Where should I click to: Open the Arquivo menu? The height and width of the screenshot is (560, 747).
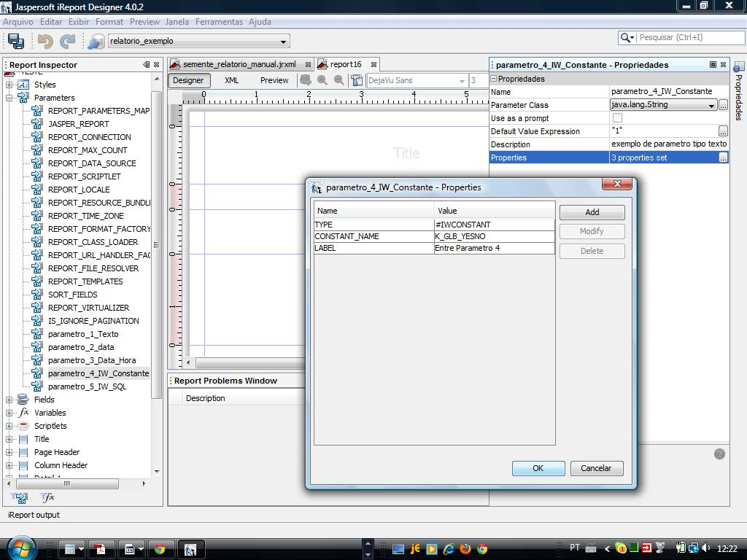18,22
